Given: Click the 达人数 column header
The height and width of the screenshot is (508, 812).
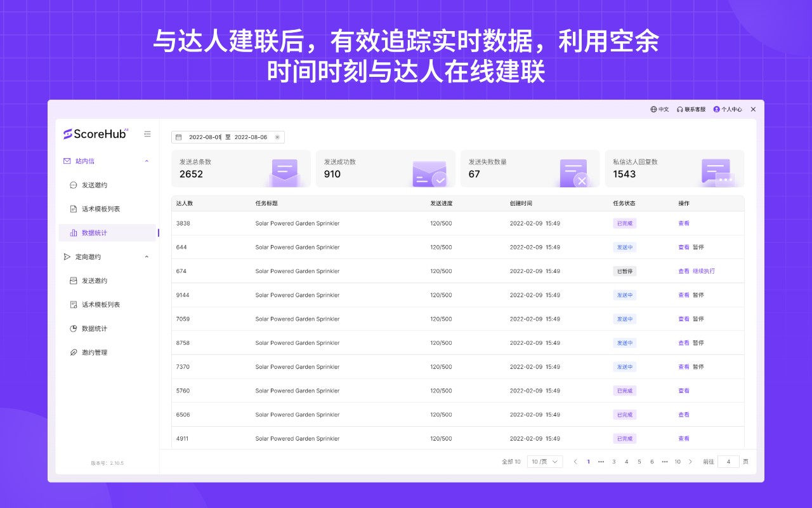Looking at the screenshot, I should tap(185, 203).
